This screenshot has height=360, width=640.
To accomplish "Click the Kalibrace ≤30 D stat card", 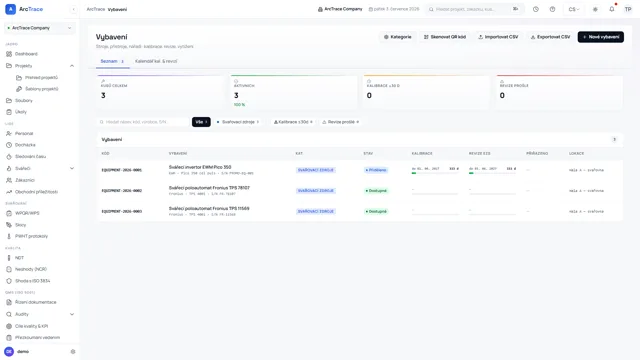I will pyautogui.click(x=427, y=92).
